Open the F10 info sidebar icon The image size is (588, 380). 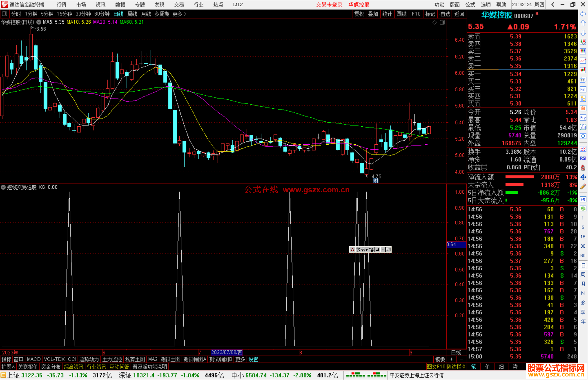[x=583, y=89]
